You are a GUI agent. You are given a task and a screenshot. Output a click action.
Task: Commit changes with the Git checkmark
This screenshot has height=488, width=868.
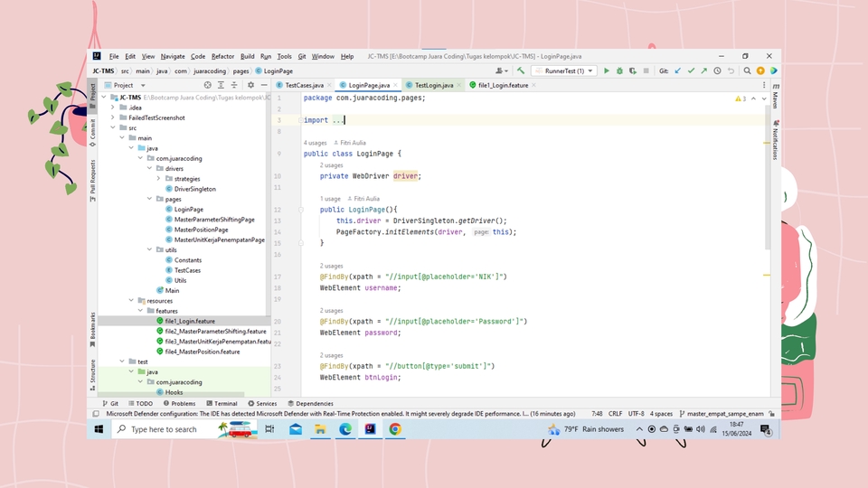[x=692, y=70]
